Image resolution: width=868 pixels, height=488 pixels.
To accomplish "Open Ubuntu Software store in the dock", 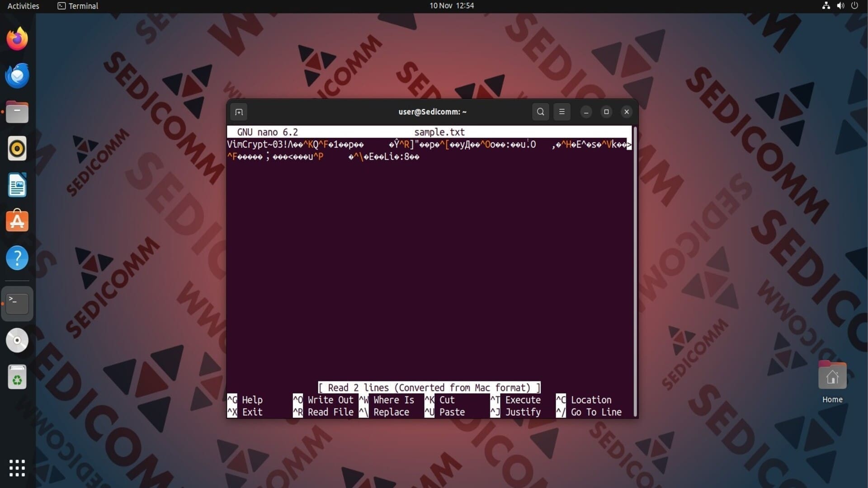I will 17,221.
